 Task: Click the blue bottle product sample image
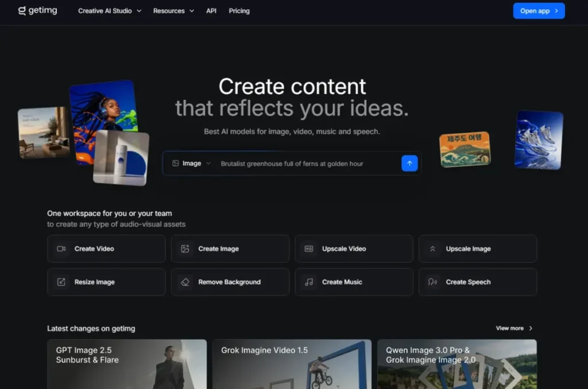coord(121,157)
